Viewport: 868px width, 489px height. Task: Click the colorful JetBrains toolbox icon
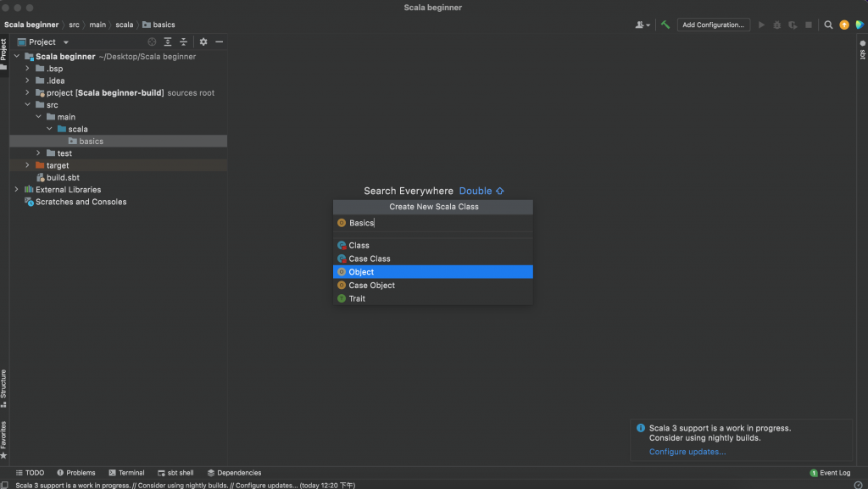(x=860, y=25)
